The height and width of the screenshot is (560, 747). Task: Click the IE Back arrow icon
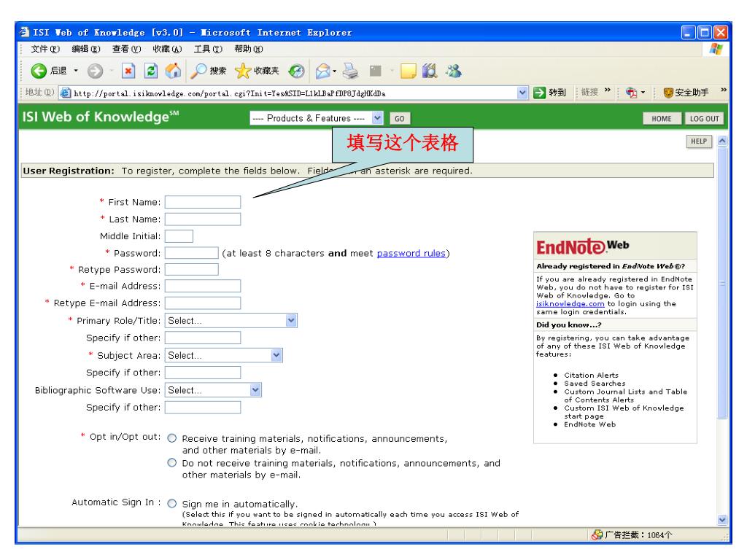(39, 71)
